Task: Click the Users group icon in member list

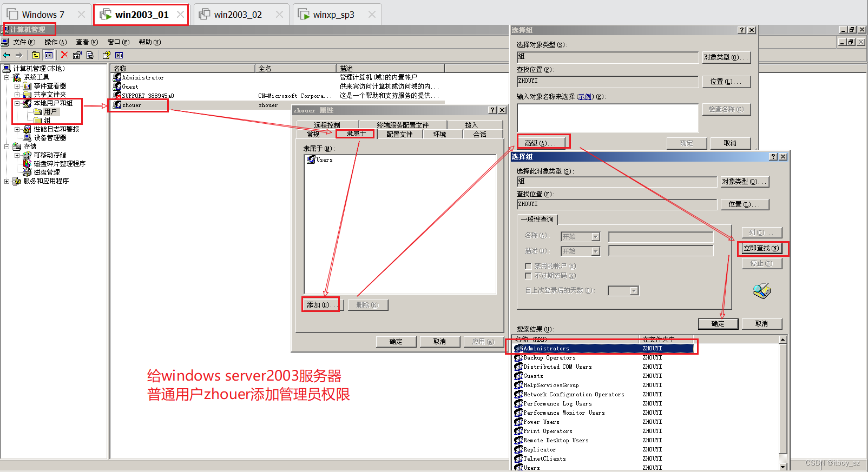Action: (311, 159)
